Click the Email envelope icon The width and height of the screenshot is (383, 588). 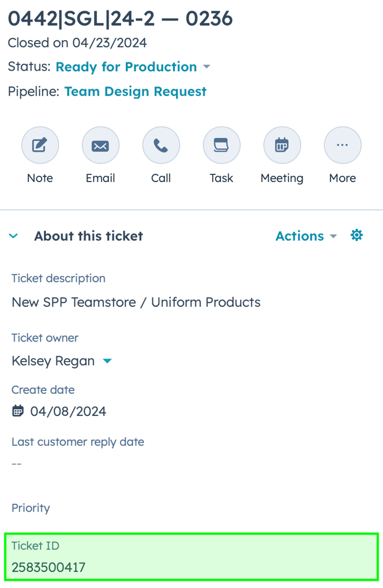pos(100,146)
